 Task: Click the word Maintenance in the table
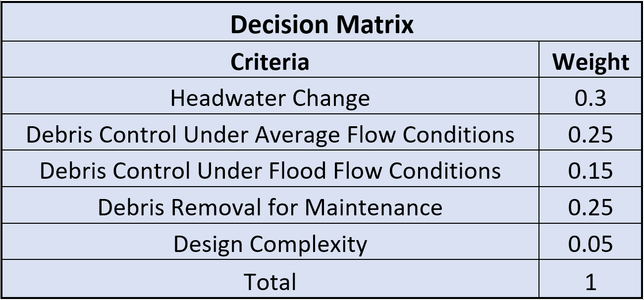point(374,207)
